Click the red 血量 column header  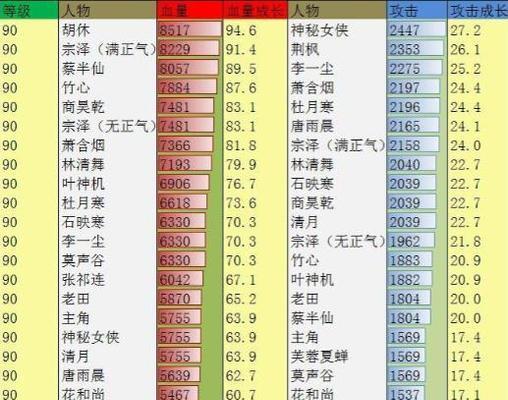[x=190, y=11]
